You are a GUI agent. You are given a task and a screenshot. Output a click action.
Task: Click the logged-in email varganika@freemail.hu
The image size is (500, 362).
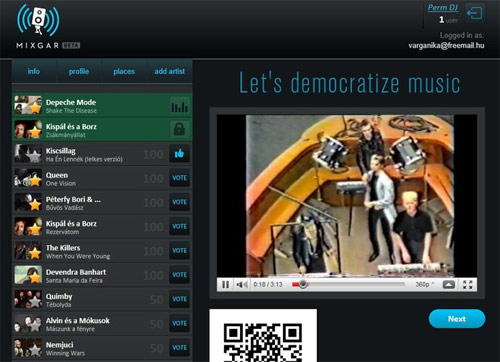[446, 46]
